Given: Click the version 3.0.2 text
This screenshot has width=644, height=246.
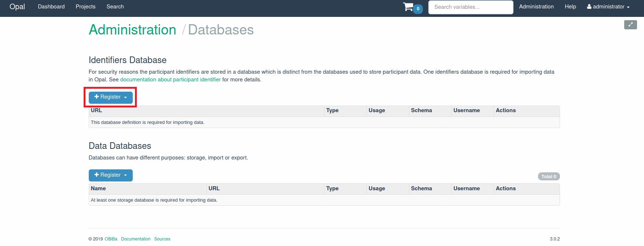Looking at the screenshot, I should coord(555,239).
